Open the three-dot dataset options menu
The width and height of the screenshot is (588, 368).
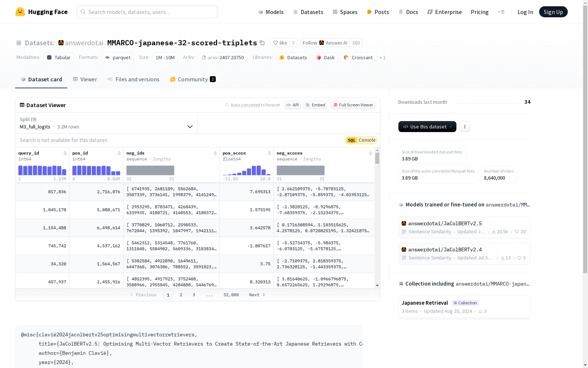465,127
